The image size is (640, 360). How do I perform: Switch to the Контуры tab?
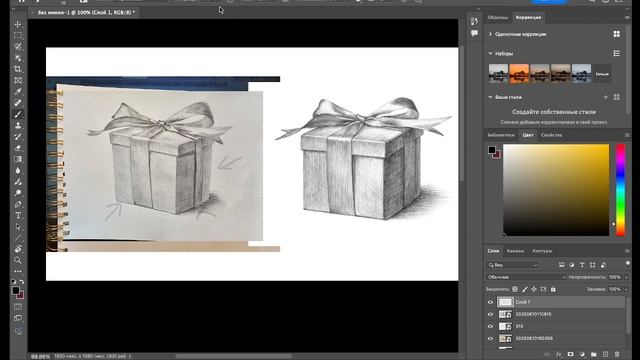coord(542,251)
